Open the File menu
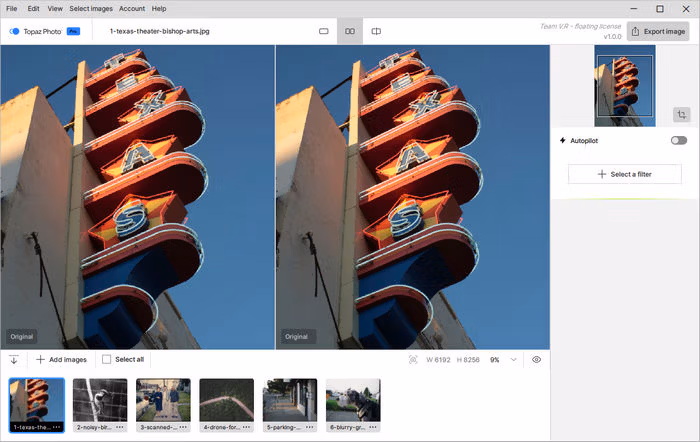 point(12,8)
